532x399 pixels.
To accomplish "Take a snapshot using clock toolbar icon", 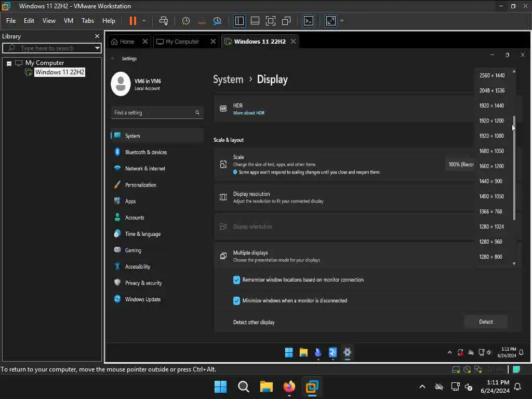I will pyautogui.click(x=185, y=21).
